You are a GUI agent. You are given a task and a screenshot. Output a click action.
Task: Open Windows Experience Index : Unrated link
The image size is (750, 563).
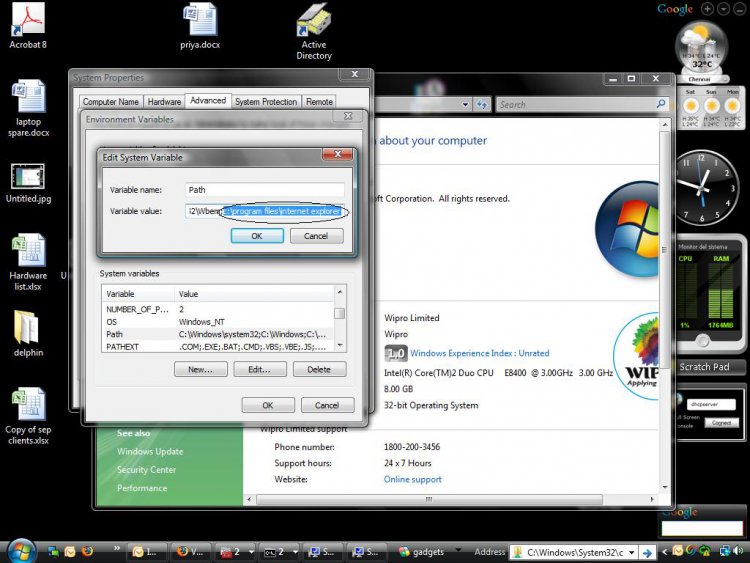tap(479, 353)
